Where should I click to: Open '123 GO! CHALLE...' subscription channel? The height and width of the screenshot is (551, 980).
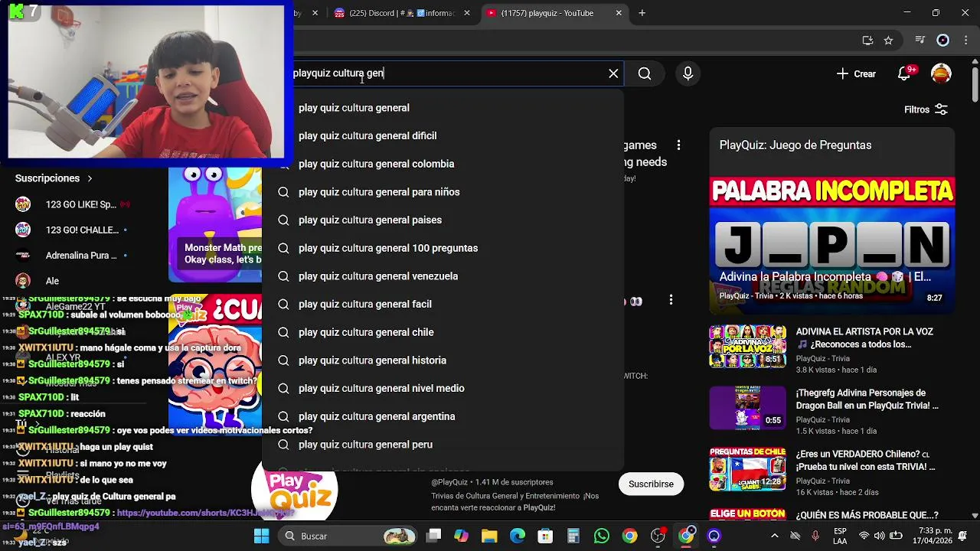pos(73,230)
